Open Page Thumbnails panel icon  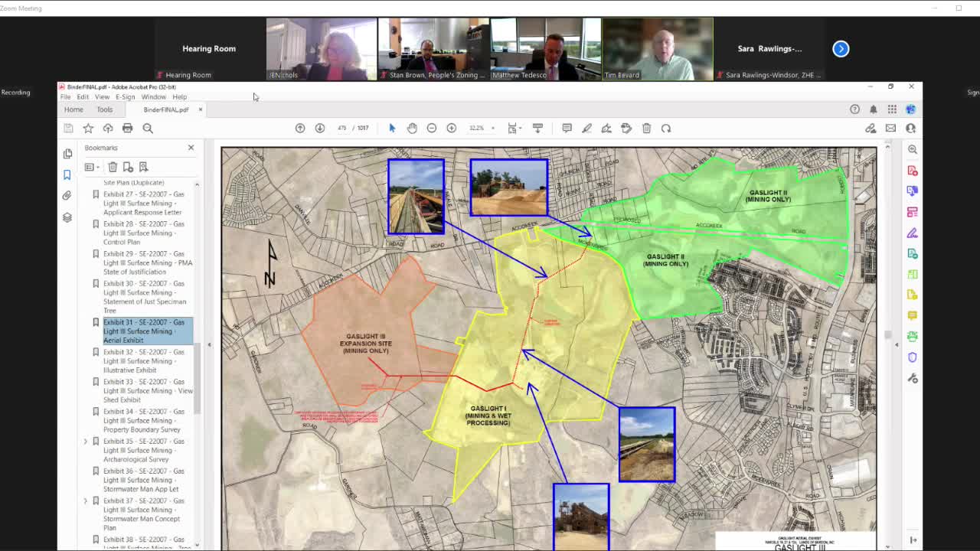tap(67, 154)
